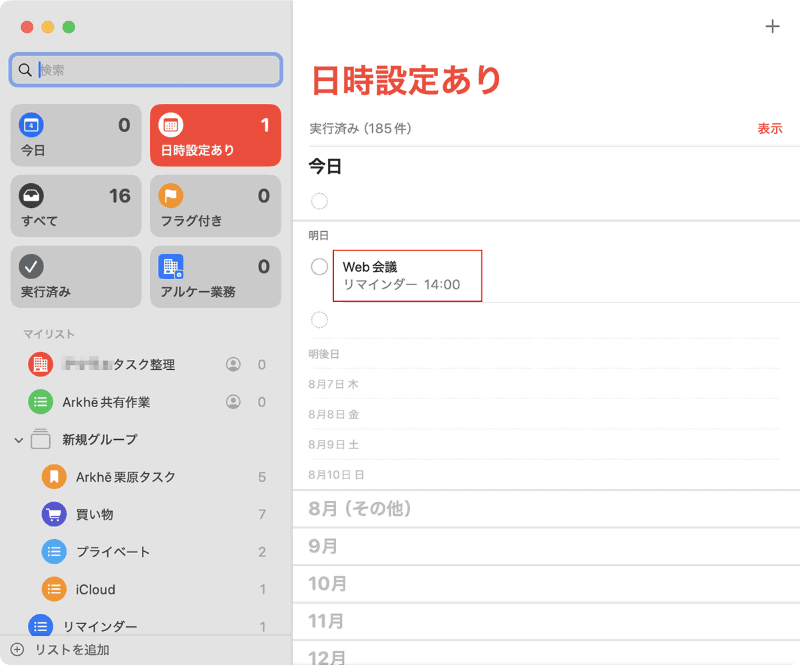Click the 今日 section heading
This screenshot has height=665, width=800.
(x=325, y=166)
